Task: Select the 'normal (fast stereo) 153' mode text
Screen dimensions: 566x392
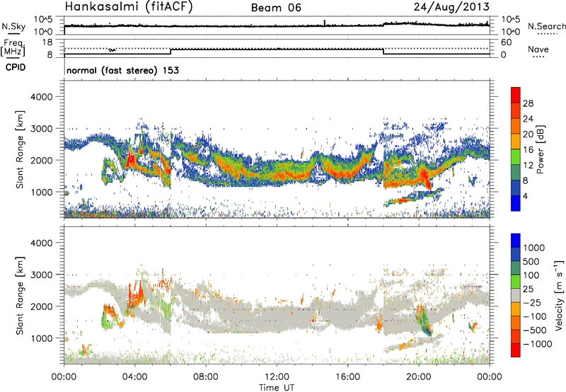Action: 122,70
